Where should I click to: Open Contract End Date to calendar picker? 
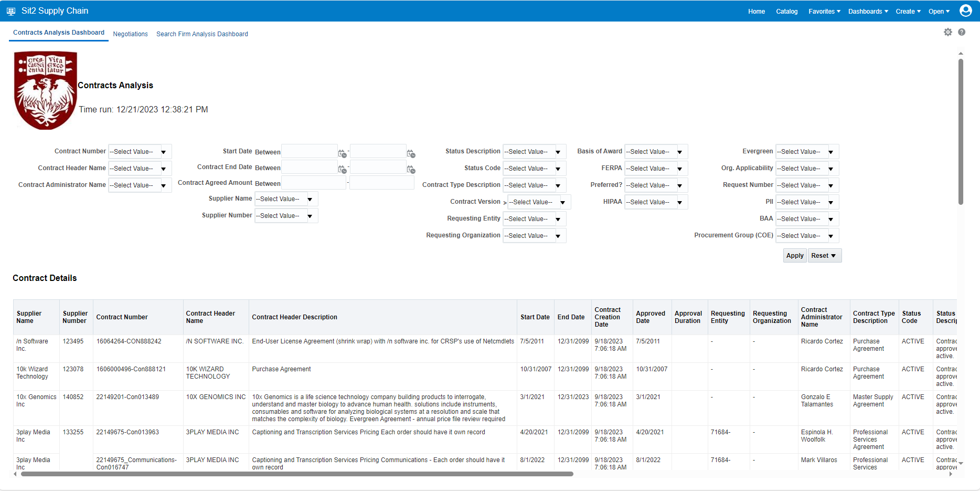tap(411, 169)
